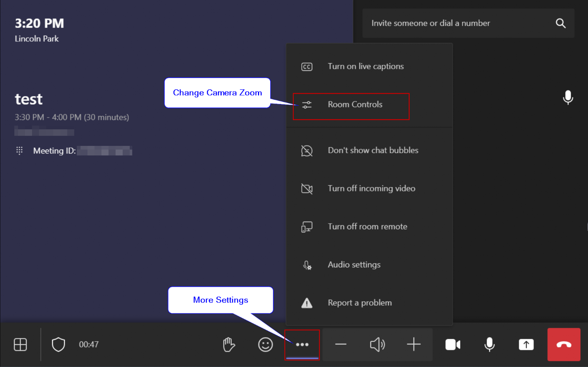588x367 pixels.
Task: Share content with the upload arrow icon
Action: point(526,345)
